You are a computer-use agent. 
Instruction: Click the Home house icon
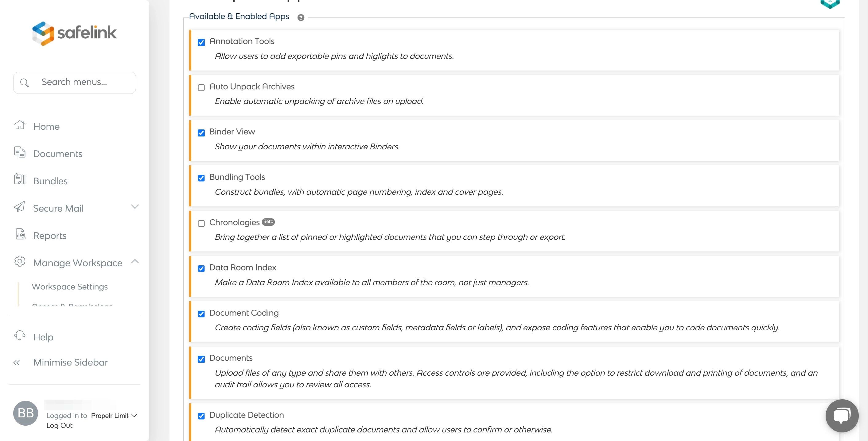pos(20,125)
